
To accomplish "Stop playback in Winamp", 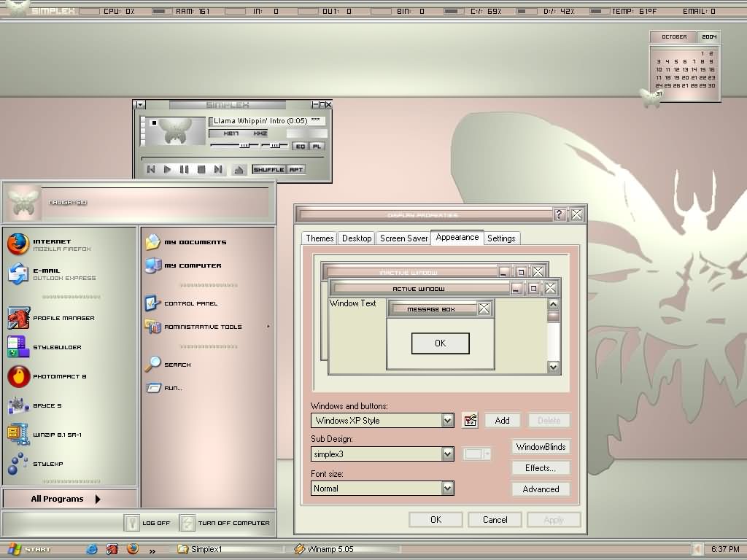I will coord(201,169).
